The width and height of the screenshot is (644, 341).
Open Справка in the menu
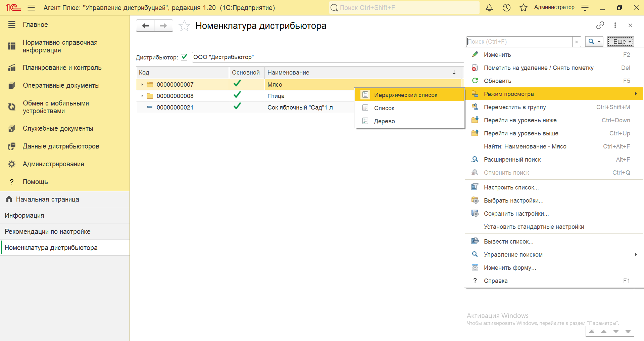click(554, 281)
